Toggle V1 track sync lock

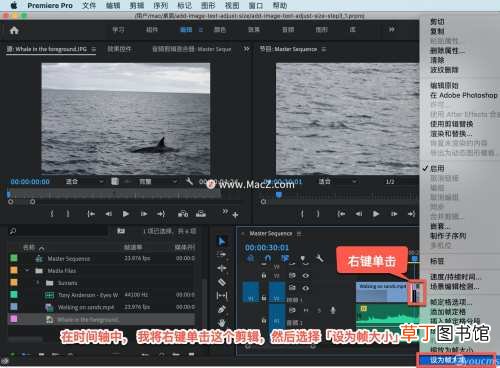(x=292, y=288)
